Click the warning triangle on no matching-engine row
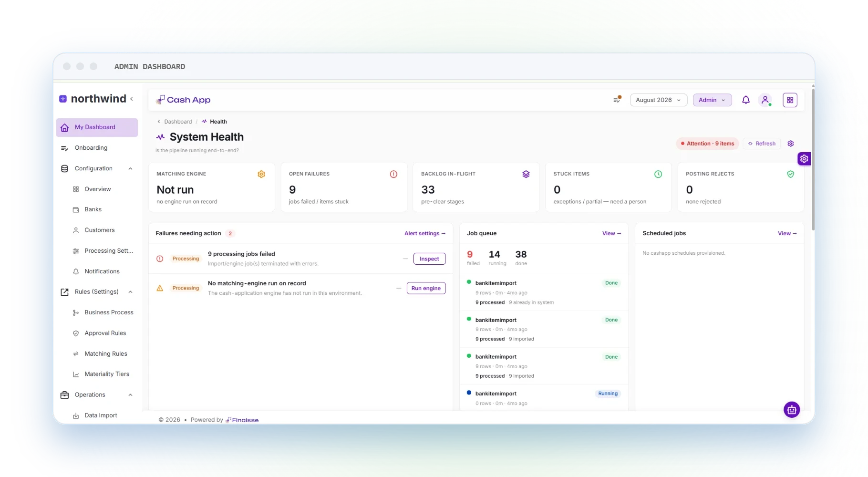Screen dimensions: 868x477 coord(160,288)
